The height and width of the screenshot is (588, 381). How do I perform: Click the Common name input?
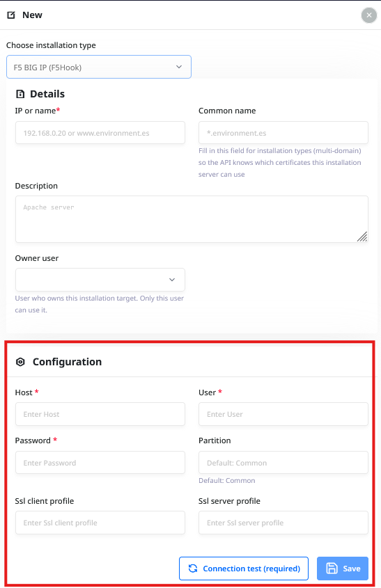pyautogui.click(x=283, y=133)
